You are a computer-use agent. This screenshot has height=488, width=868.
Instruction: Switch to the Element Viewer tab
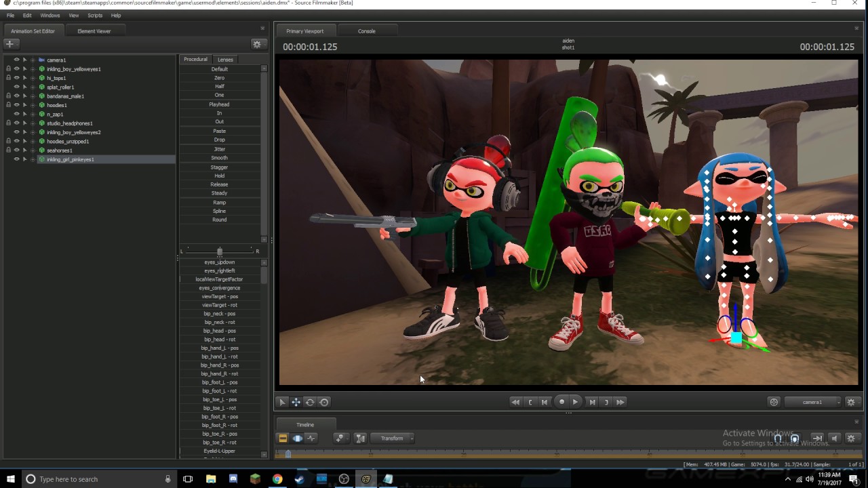94,31
